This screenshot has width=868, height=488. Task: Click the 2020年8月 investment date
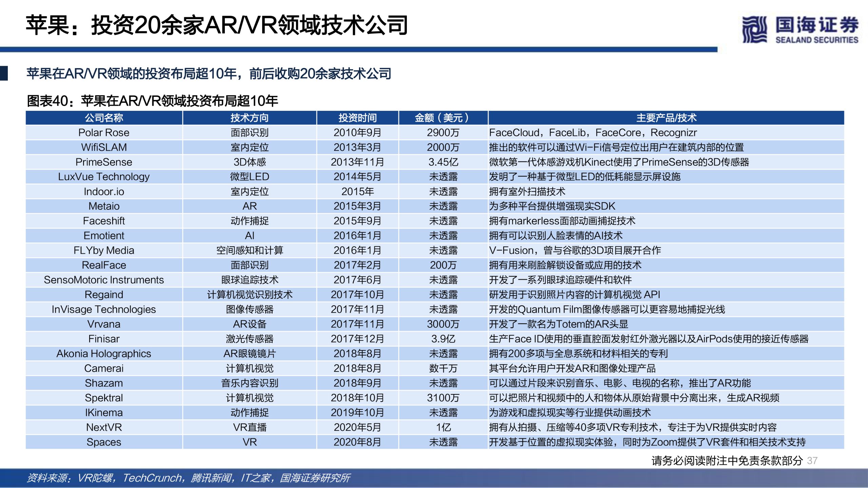coord(357,442)
